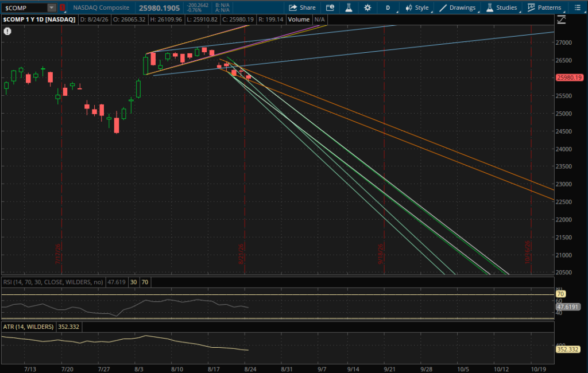Click the quick time frames calendar icon
Screen dimensions: 588x373
(x=330, y=7)
